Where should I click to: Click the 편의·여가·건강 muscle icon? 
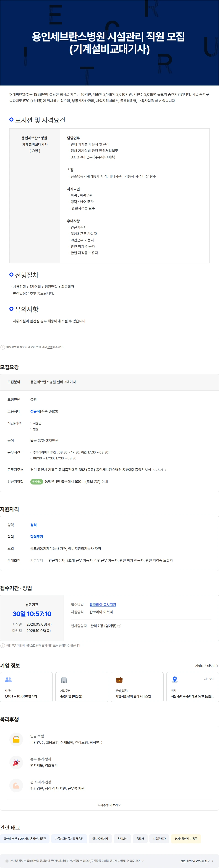tap(16, 785)
